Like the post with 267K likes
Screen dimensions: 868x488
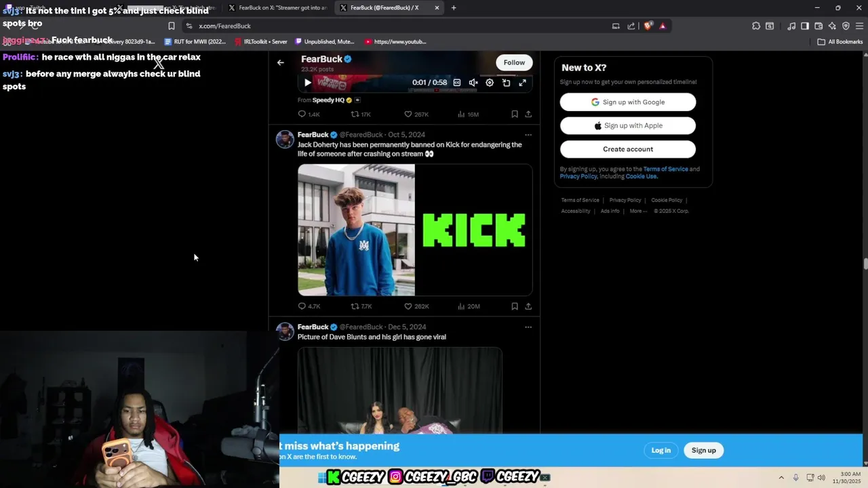416,115
